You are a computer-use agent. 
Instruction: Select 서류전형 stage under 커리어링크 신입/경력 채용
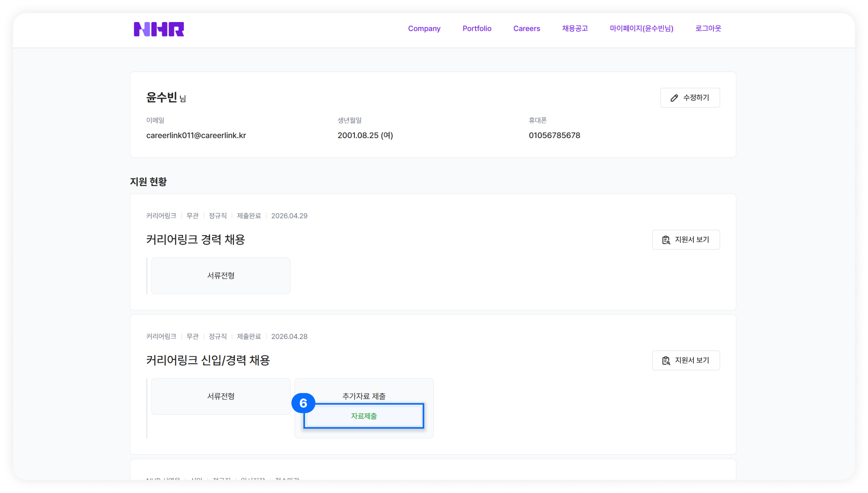pos(221,397)
